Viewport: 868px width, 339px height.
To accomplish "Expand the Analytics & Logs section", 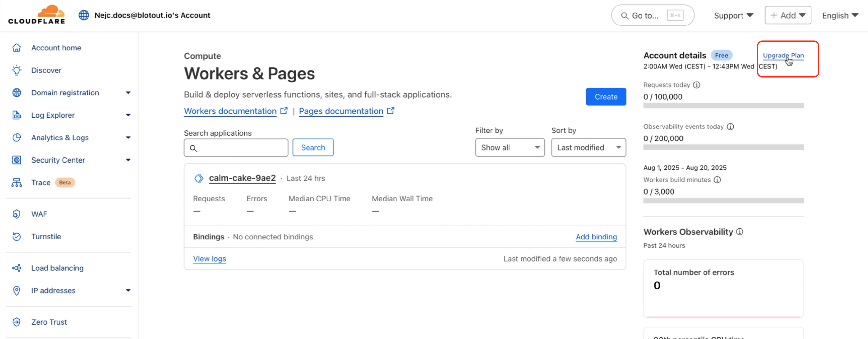I will (x=128, y=138).
